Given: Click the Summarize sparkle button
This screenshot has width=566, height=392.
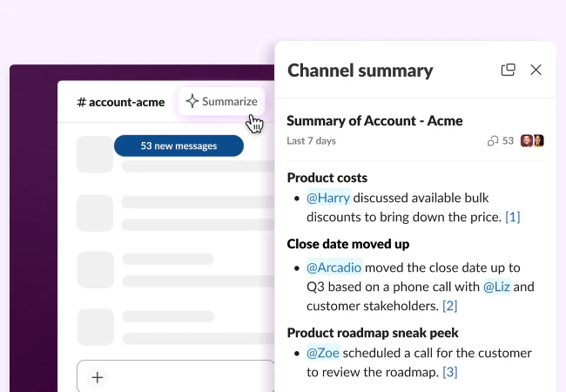Looking at the screenshot, I should (x=221, y=101).
